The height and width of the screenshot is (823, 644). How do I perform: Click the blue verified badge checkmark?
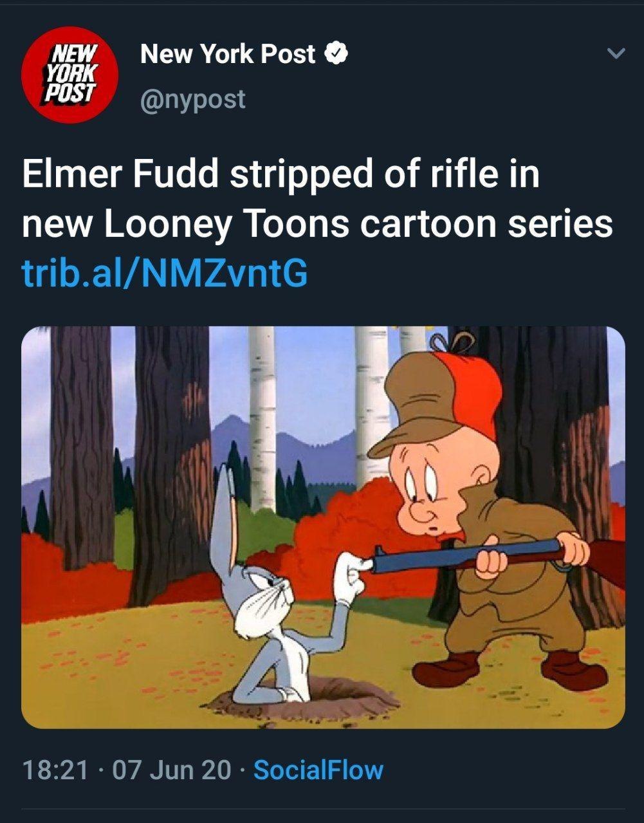tap(336, 54)
